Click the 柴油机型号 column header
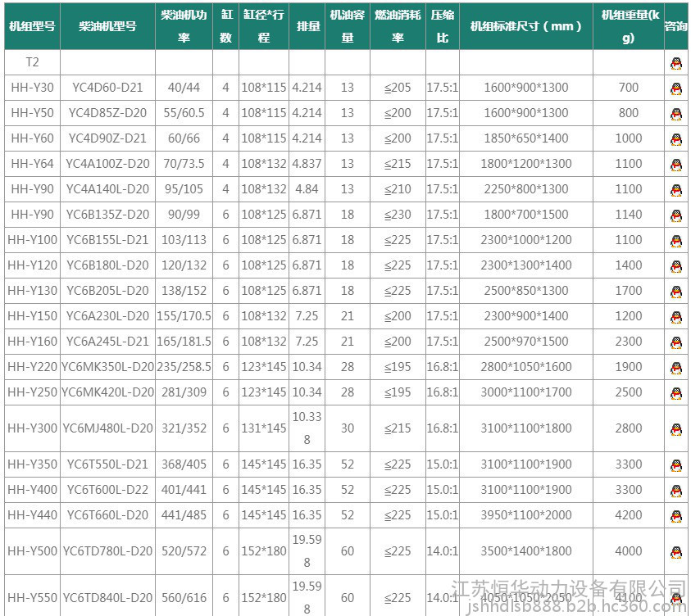The height and width of the screenshot is (616, 691). click(x=107, y=26)
